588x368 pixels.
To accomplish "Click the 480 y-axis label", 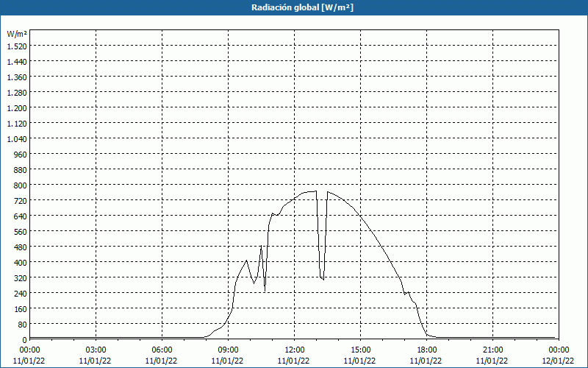I will [21, 247].
